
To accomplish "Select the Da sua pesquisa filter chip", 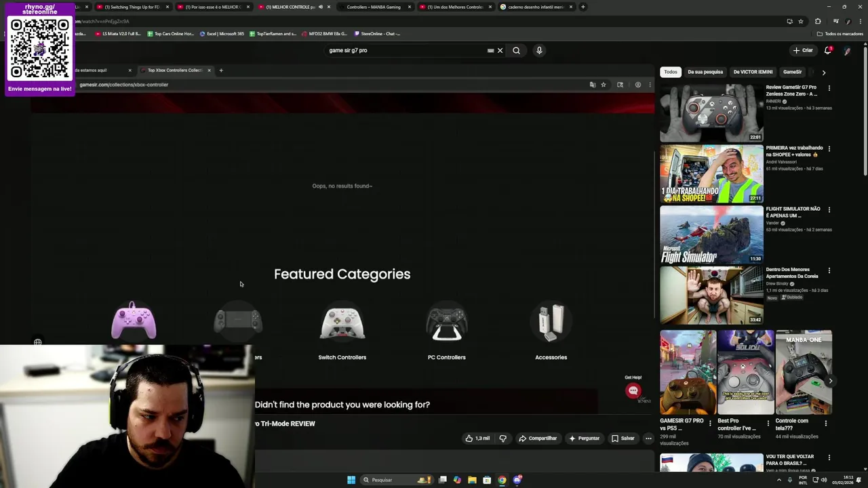I will pyautogui.click(x=705, y=72).
